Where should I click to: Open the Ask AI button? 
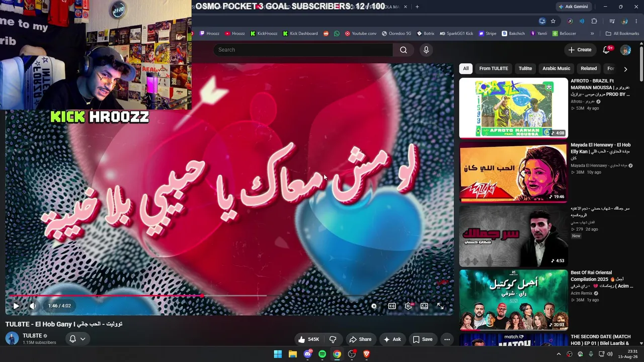pos(392,339)
